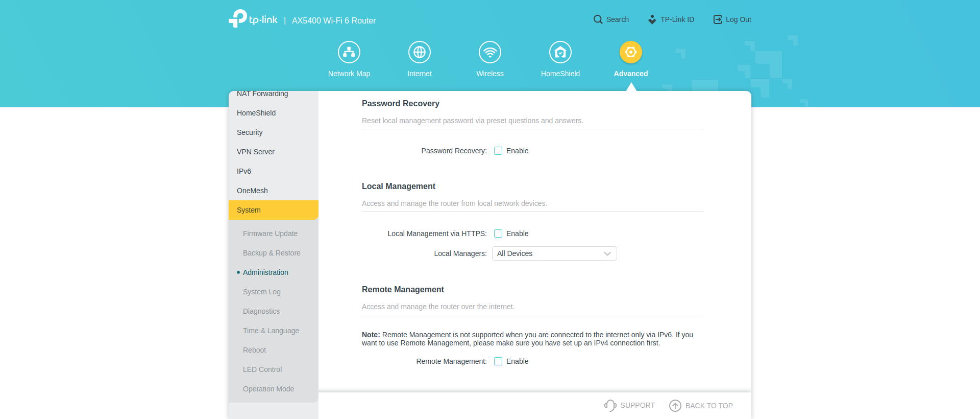Click the Advanced gear icon

tap(631, 52)
